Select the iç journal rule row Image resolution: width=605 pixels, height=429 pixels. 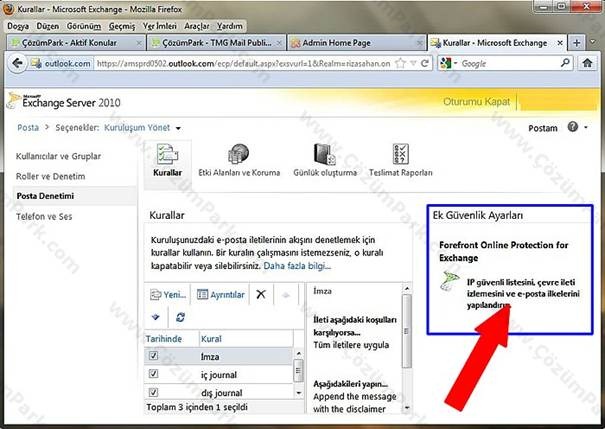[x=218, y=374]
